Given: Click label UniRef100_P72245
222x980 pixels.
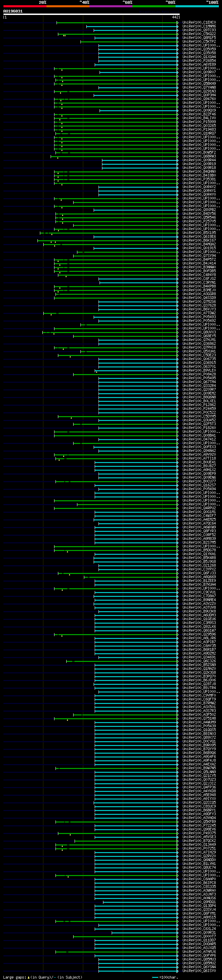Looking at the screenshot, I should pos(199,826).
